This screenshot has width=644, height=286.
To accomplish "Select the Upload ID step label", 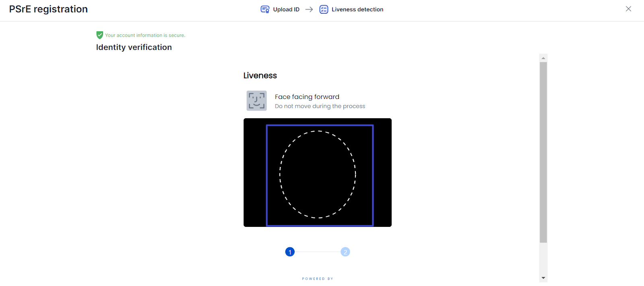I will pos(286,9).
